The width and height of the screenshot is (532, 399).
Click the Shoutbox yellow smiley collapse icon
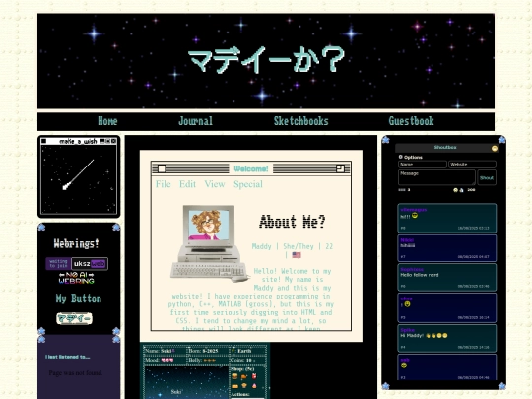pyautogui.click(x=495, y=148)
